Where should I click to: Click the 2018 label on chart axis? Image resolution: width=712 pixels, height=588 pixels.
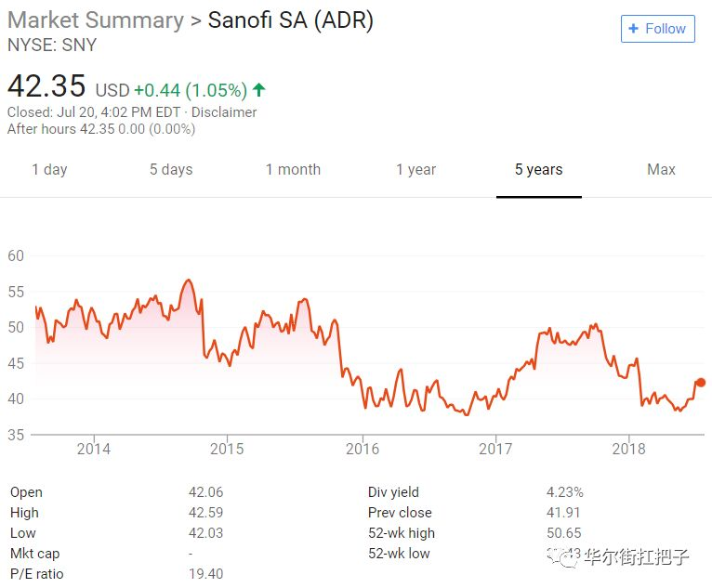pyautogui.click(x=629, y=450)
